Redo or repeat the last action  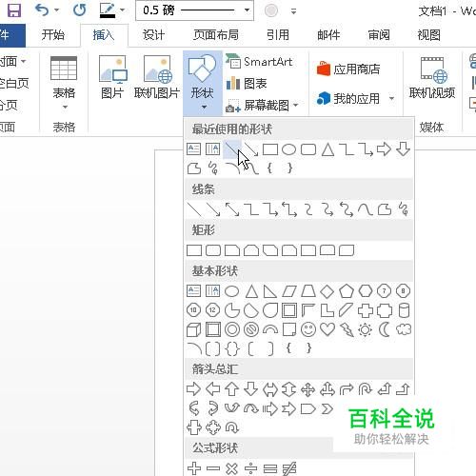(x=79, y=10)
